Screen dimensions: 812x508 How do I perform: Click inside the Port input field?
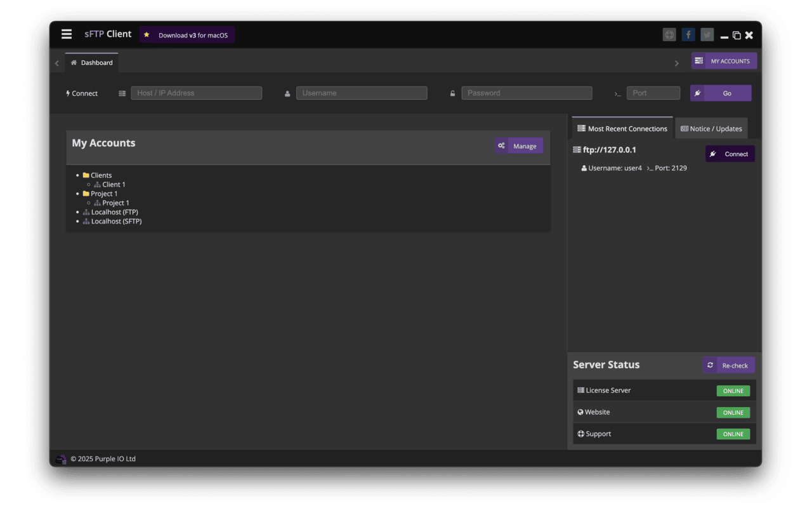[x=653, y=93]
